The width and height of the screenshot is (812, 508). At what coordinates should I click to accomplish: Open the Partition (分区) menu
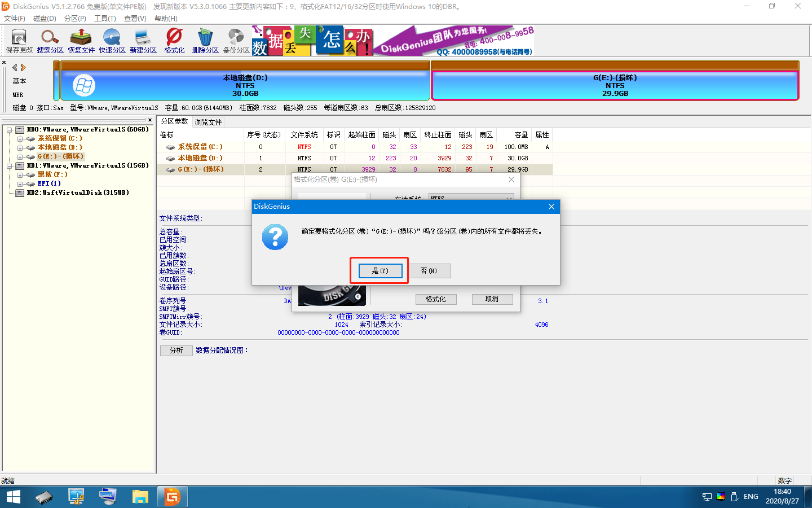(x=75, y=19)
